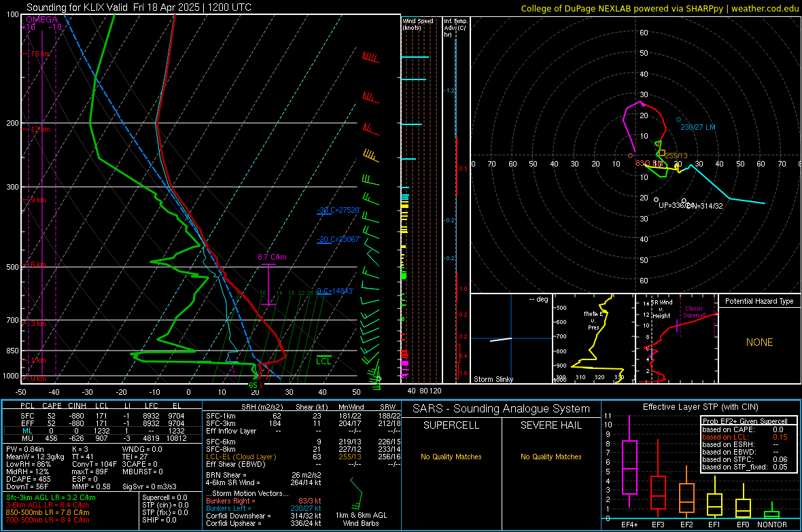Click the 0 C=14843' freezing level label
The width and height of the screenshot is (802, 532).
coord(335,291)
